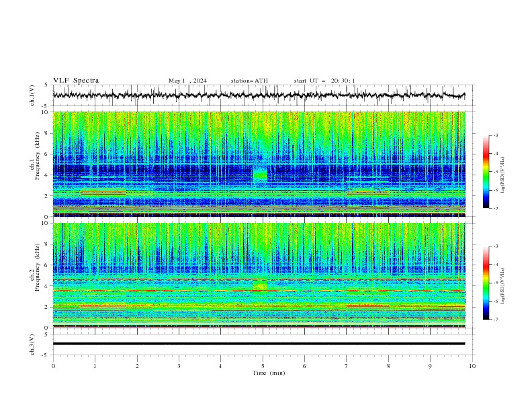Click time axis tick label 6
Screen dimensions: 532x411
click(304, 366)
